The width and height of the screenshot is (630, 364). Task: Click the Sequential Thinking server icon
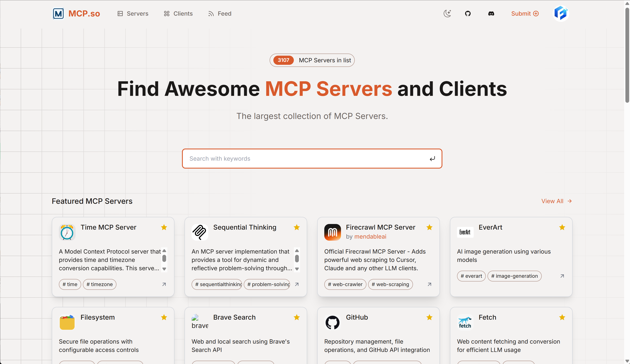[200, 232]
